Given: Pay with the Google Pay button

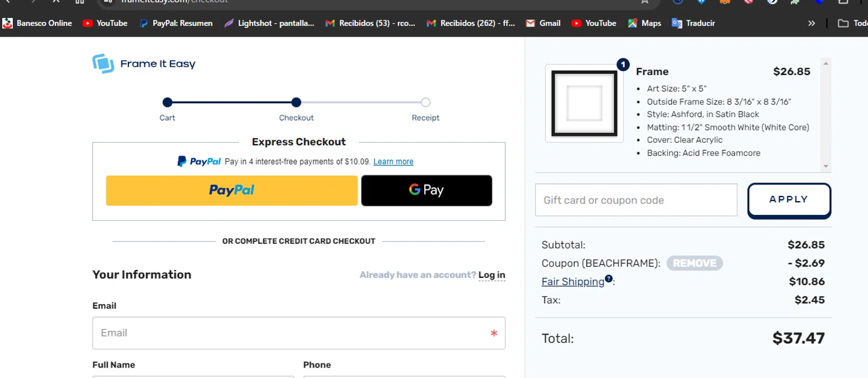Looking at the screenshot, I should tap(426, 190).
